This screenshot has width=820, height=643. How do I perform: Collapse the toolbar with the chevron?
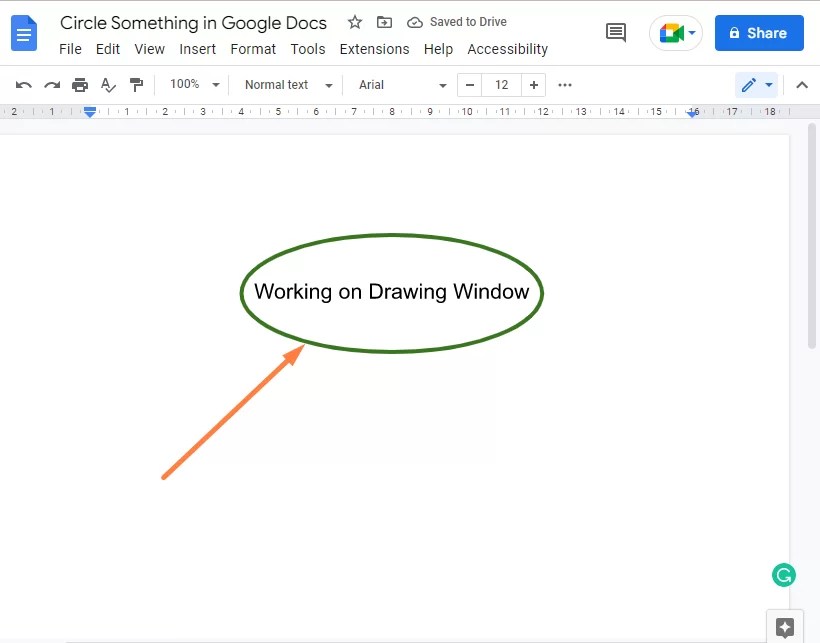click(x=802, y=85)
